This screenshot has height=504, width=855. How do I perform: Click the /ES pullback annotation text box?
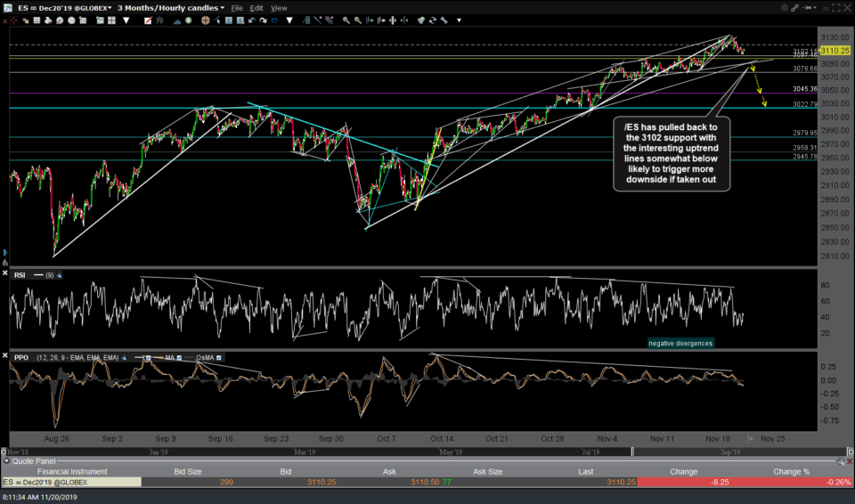[672, 153]
